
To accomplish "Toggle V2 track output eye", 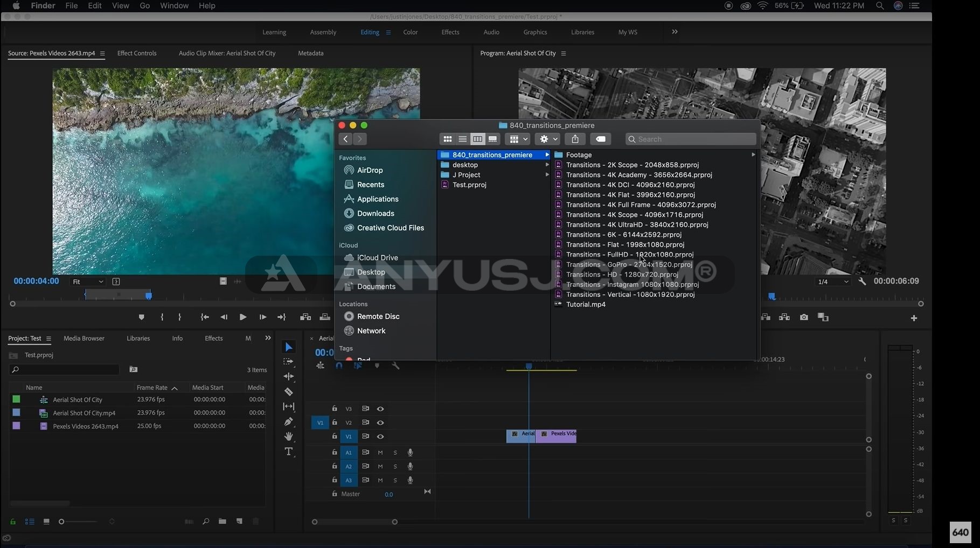I will pos(380,423).
